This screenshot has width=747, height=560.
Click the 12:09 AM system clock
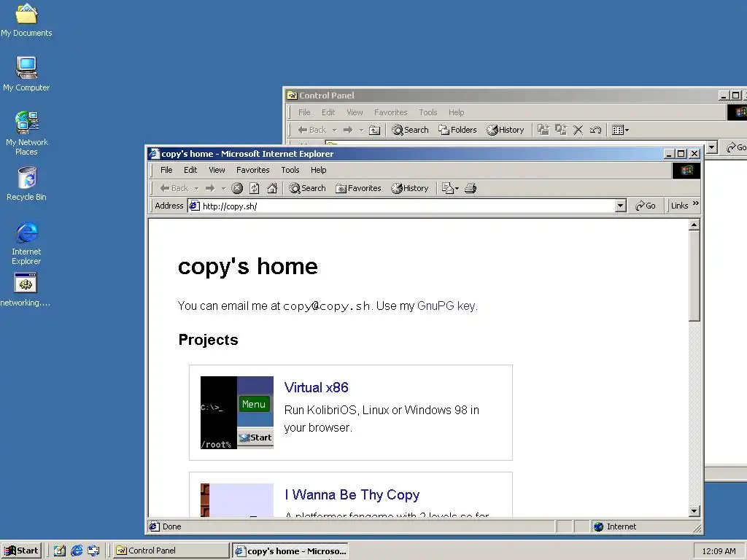[719, 551]
